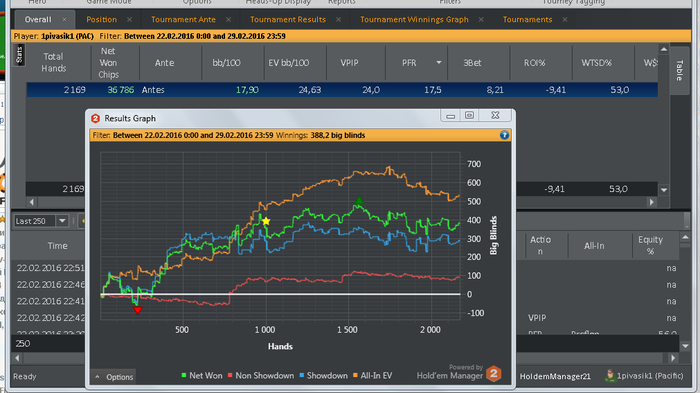Click hands list scroll right arrow

[673, 358]
